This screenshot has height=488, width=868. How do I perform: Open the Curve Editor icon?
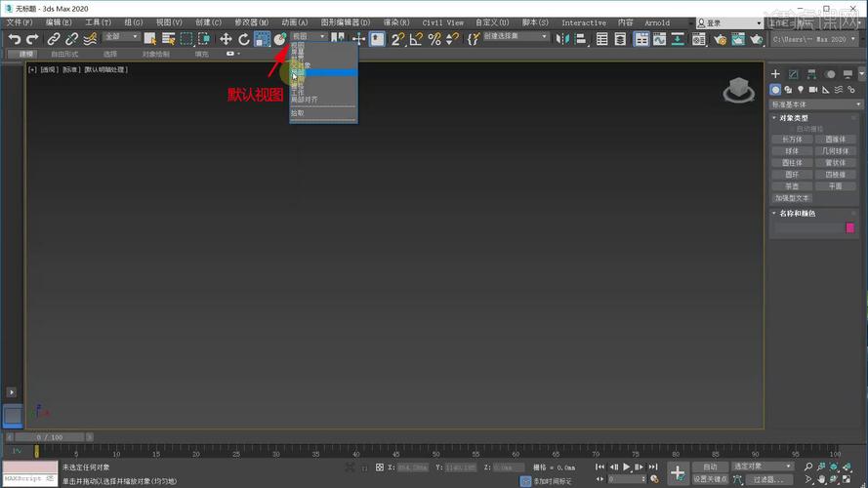click(x=659, y=39)
